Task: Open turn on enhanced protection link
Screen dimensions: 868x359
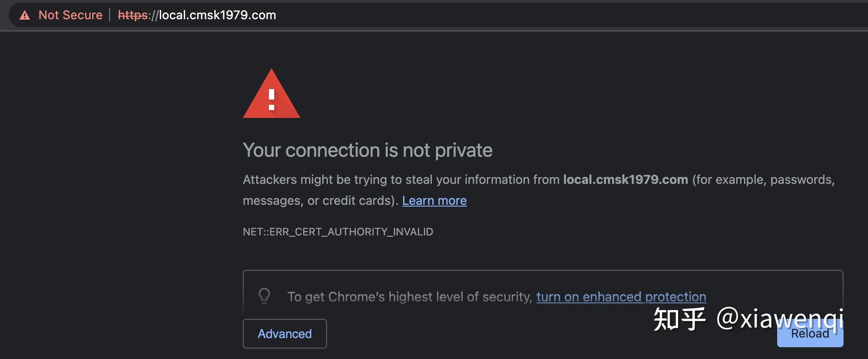Action: pyautogui.click(x=621, y=297)
